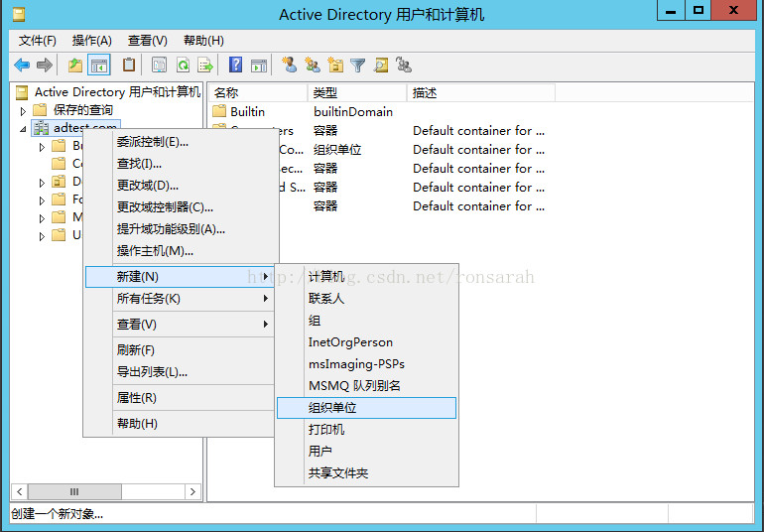This screenshot has width=764, height=532.
Task: Go up one level with folder-arrow icon
Action: 75,65
